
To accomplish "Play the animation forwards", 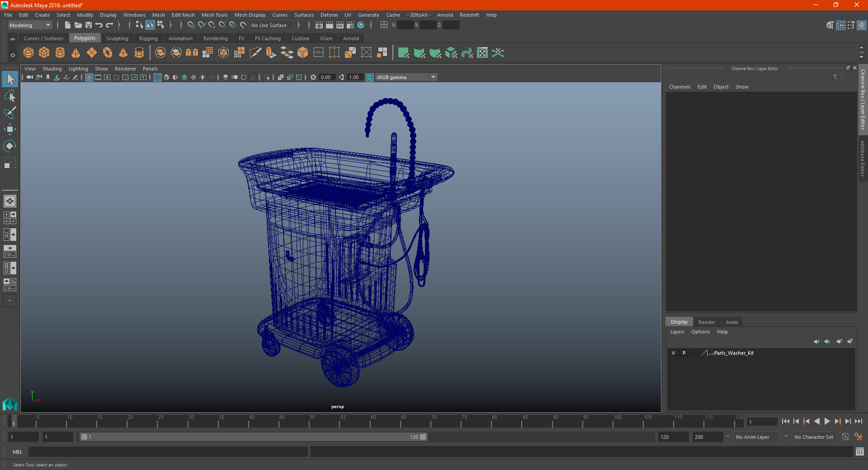I will coord(827,421).
